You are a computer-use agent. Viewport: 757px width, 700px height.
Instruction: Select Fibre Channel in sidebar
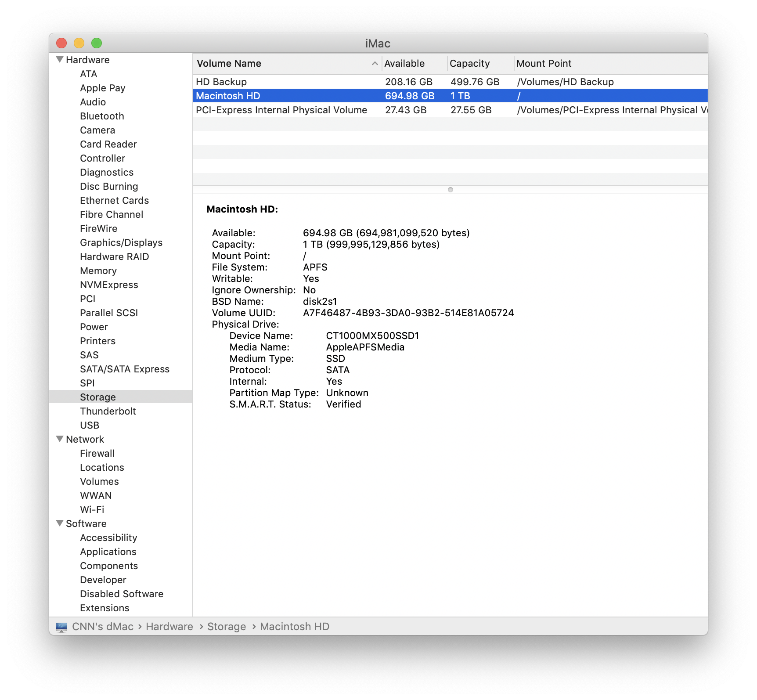click(x=112, y=214)
